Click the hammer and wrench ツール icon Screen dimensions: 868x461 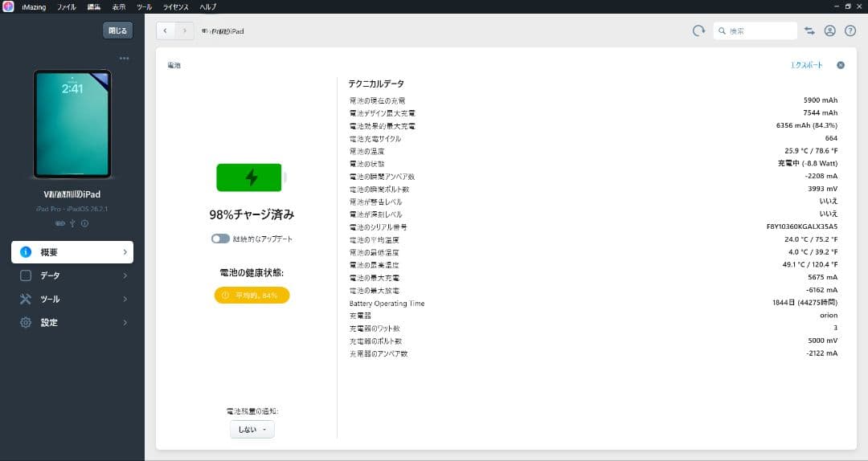tap(26, 299)
